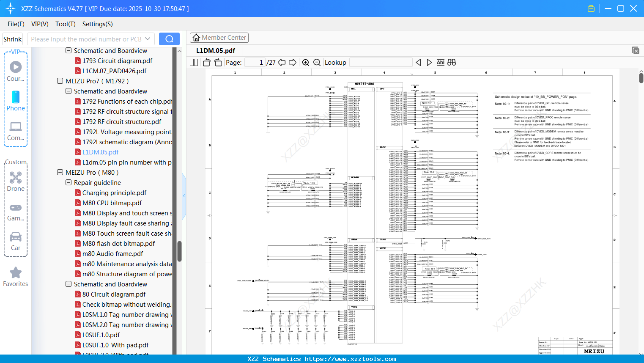Image resolution: width=644 pixels, height=363 pixels.
Task: Click the Page number input box
Action: [255, 63]
